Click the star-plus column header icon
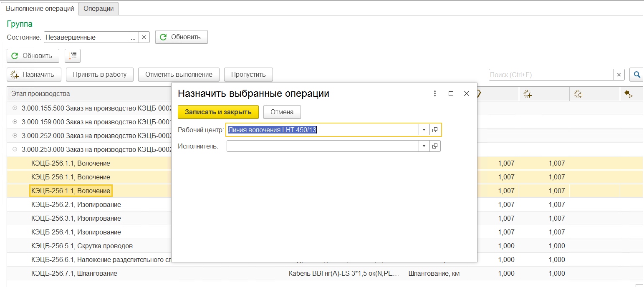Viewport: 644px width, 287px height. coord(528,94)
